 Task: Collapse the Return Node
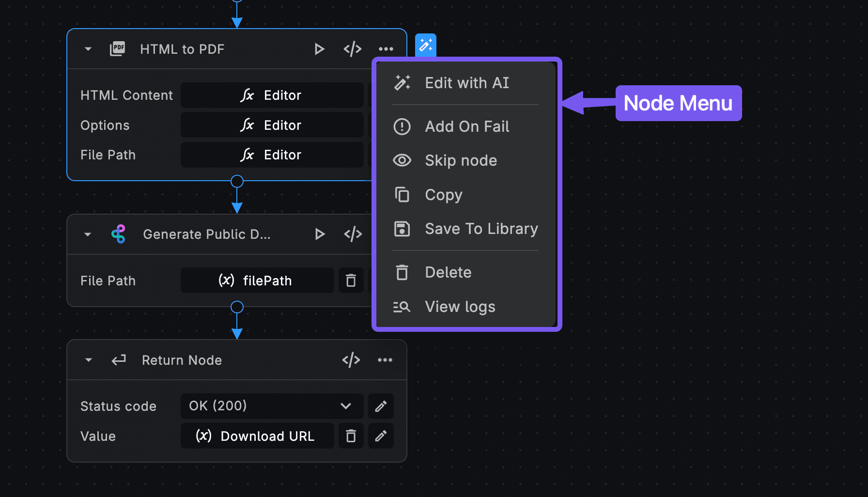click(x=89, y=360)
